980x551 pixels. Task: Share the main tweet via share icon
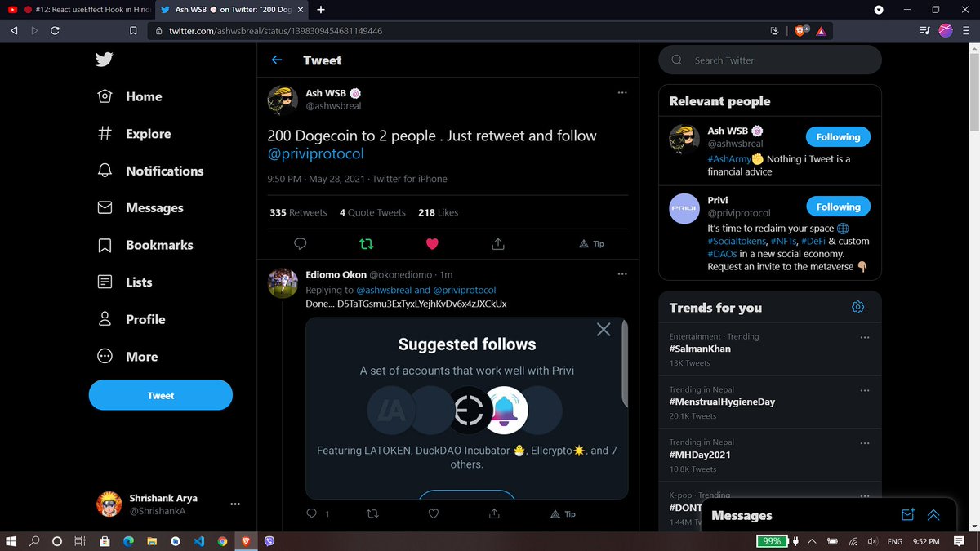[x=498, y=243]
